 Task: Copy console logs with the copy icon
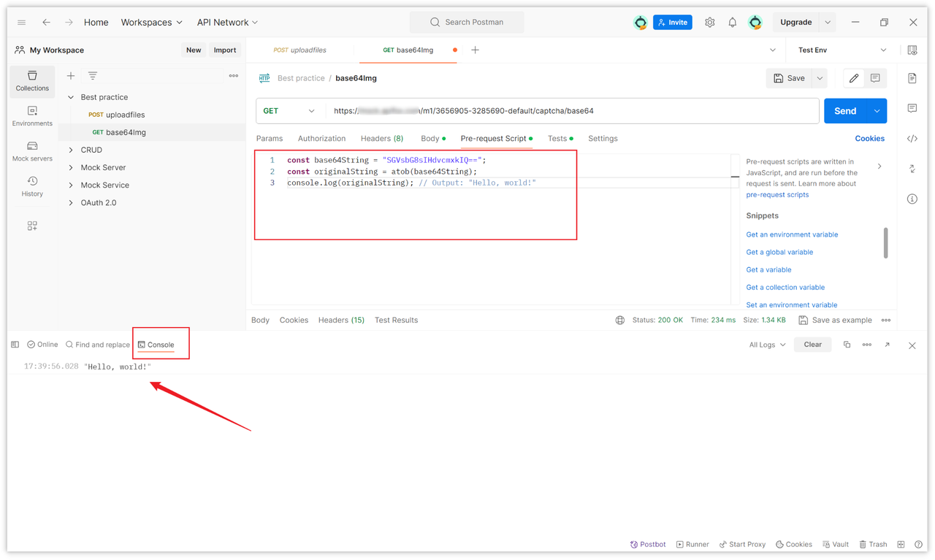tap(847, 345)
